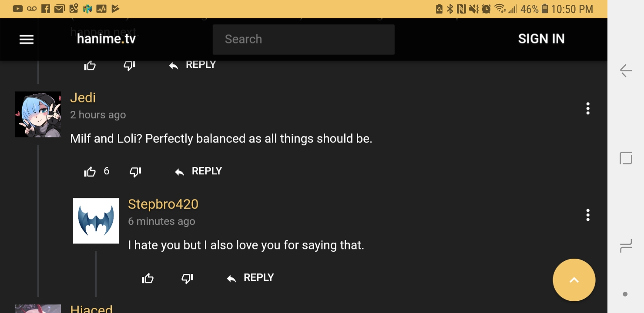The image size is (644, 313).
Task: Tap the Android back navigation arrow
Action: point(626,70)
